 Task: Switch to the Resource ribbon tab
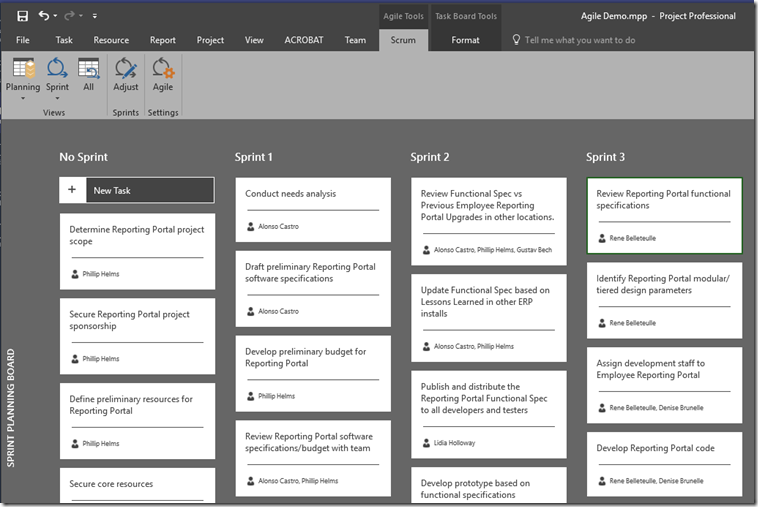(x=111, y=40)
